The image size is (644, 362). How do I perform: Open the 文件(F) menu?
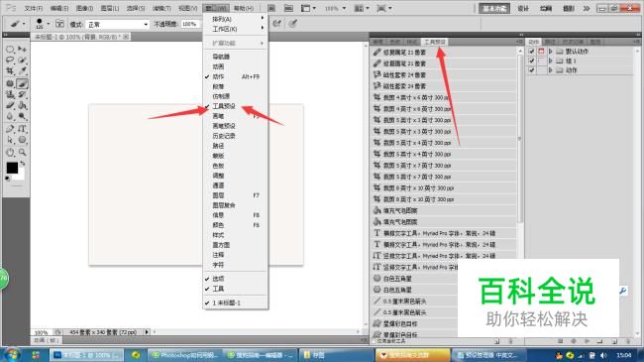[x=34, y=8]
